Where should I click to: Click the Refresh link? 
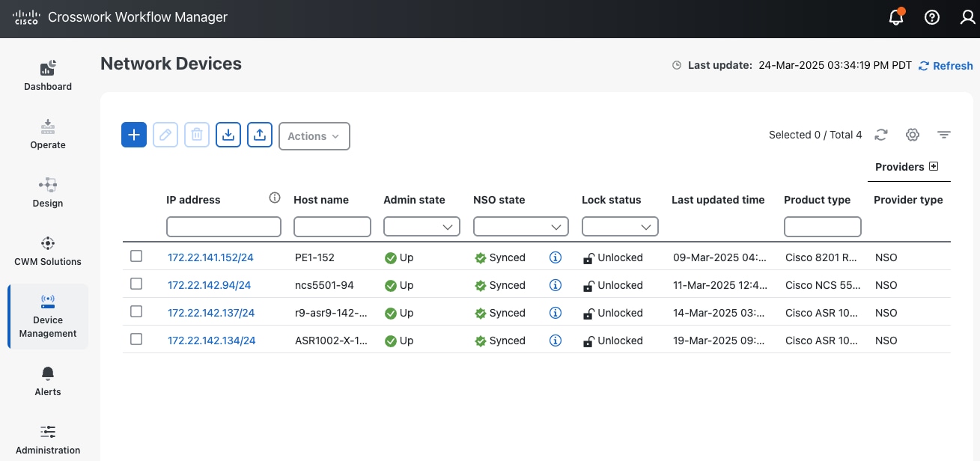click(x=946, y=66)
